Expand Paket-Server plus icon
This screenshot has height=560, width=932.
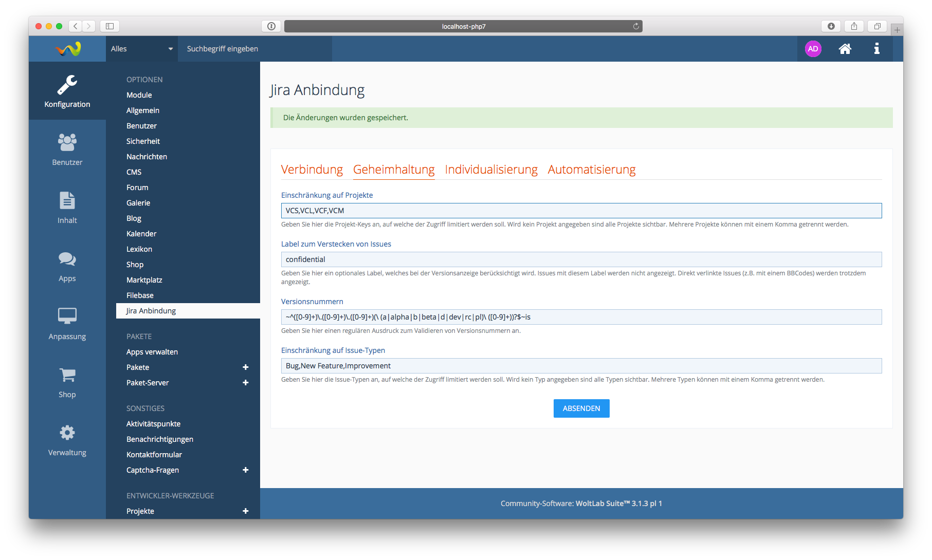pos(246,383)
